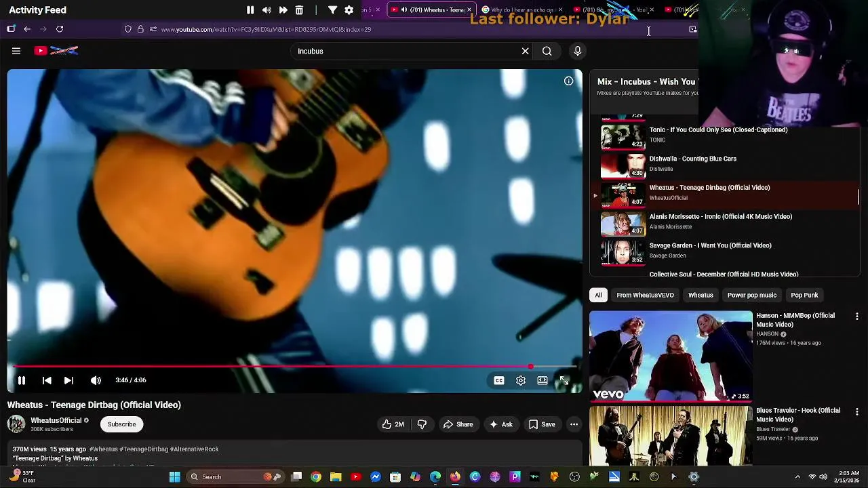Open the WheatusOfficial channel avatar

pyautogui.click(x=16, y=424)
